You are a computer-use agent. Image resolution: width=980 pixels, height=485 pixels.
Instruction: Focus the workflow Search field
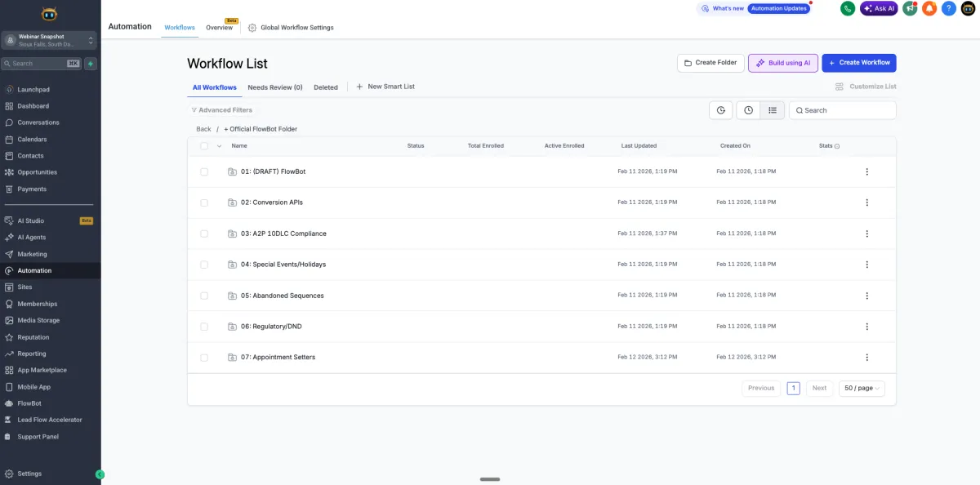tap(843, 110)
